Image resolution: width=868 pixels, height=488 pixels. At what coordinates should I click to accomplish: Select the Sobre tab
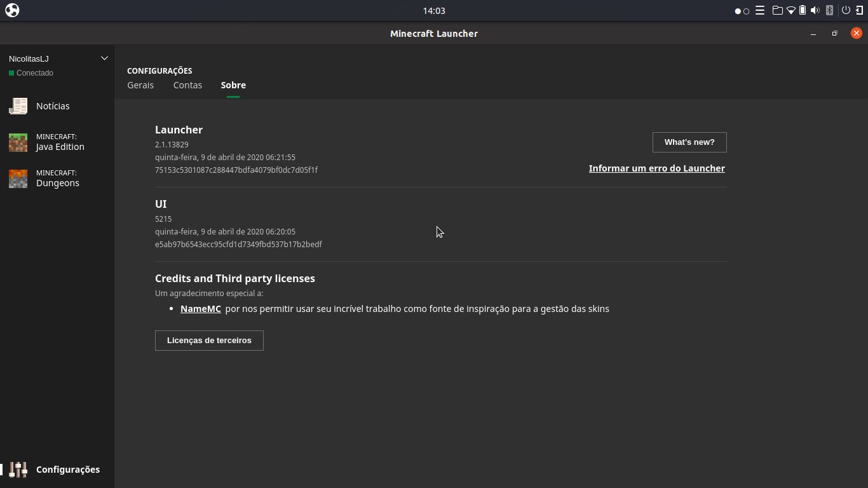(x=233, y=85)
